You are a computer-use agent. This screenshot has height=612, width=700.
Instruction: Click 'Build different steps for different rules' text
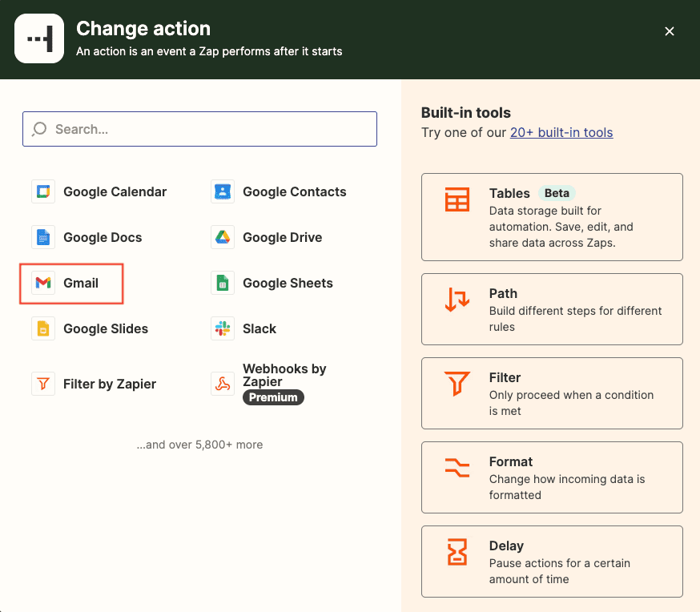coord(575,319)
